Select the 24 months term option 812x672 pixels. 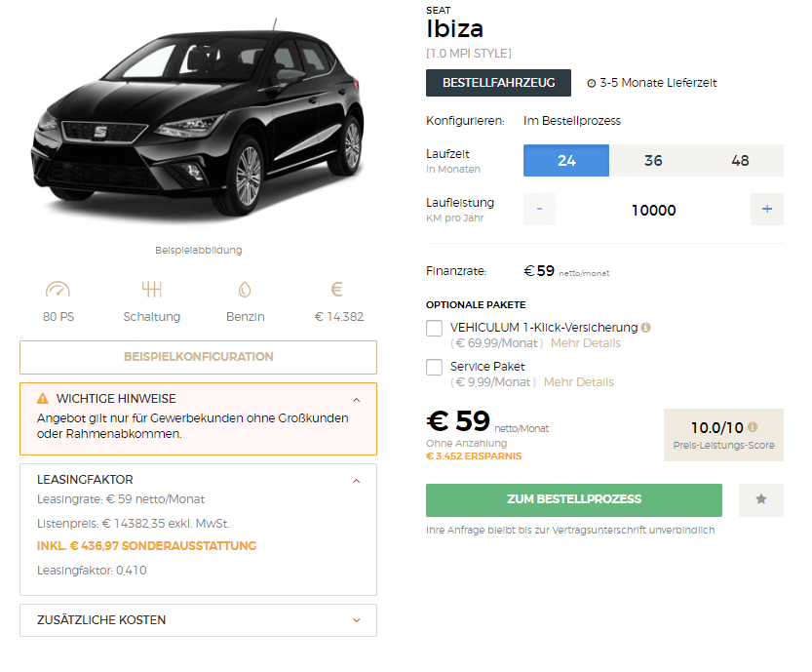coord(566,161)
